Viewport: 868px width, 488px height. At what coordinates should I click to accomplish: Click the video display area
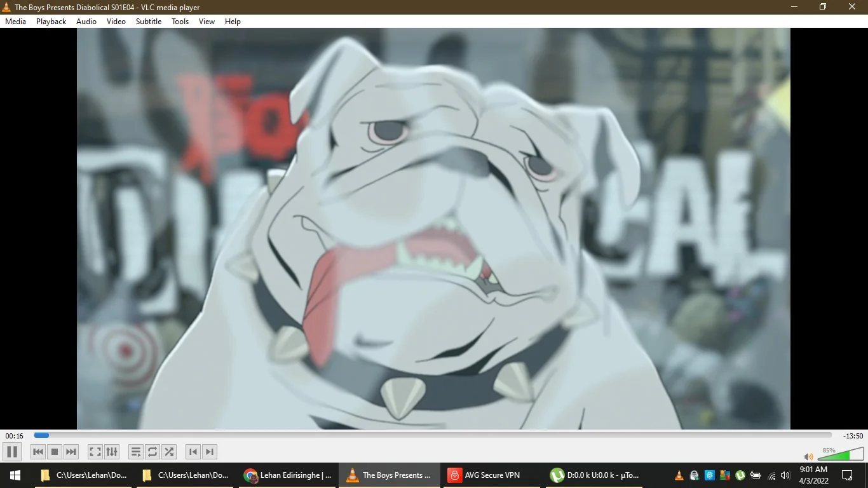pyautogui.click(x=433, y=229)
